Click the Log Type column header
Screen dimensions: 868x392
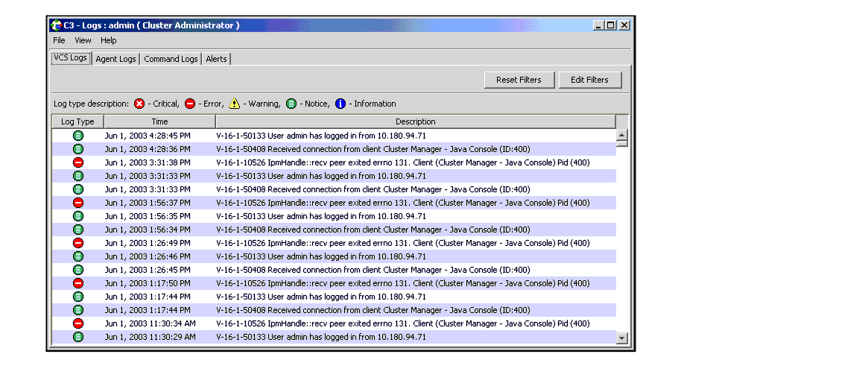tap(77, 121)
